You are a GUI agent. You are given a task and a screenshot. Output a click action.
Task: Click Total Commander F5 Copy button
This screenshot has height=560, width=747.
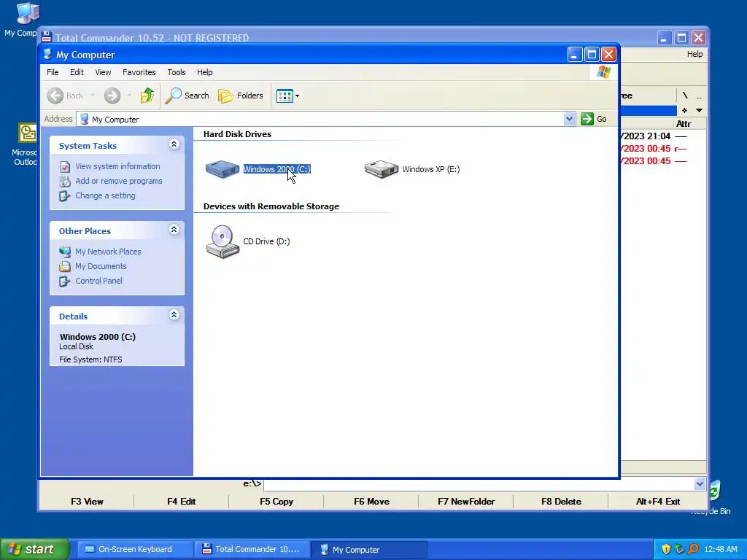pyautogui.click(x=276, y=502)
